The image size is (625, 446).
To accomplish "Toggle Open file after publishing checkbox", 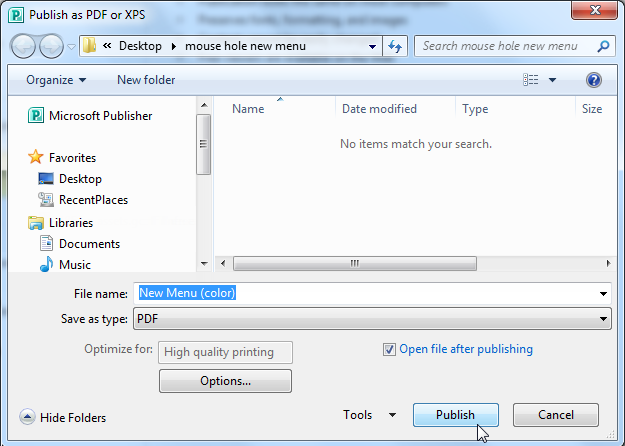I will [390, 349].
